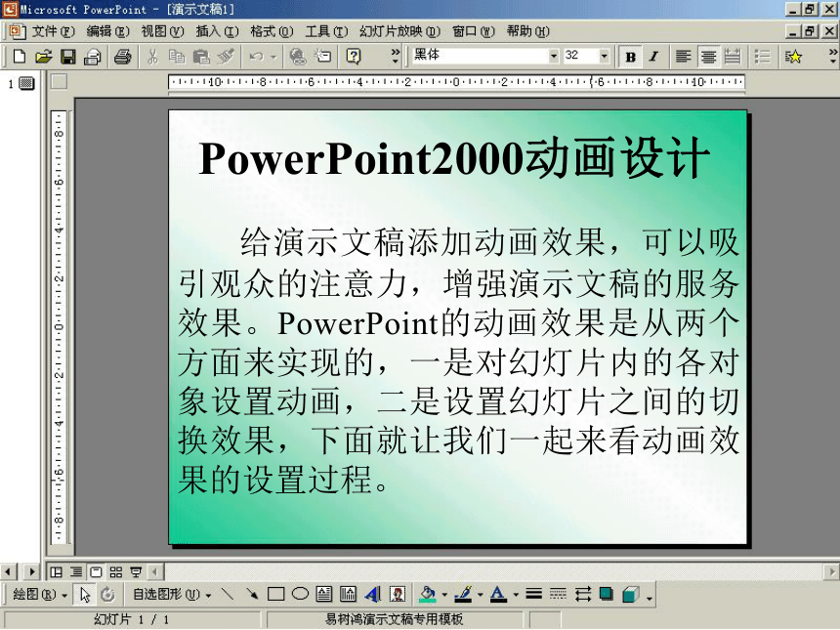Switch to Outline view

[x=76, y=572]
